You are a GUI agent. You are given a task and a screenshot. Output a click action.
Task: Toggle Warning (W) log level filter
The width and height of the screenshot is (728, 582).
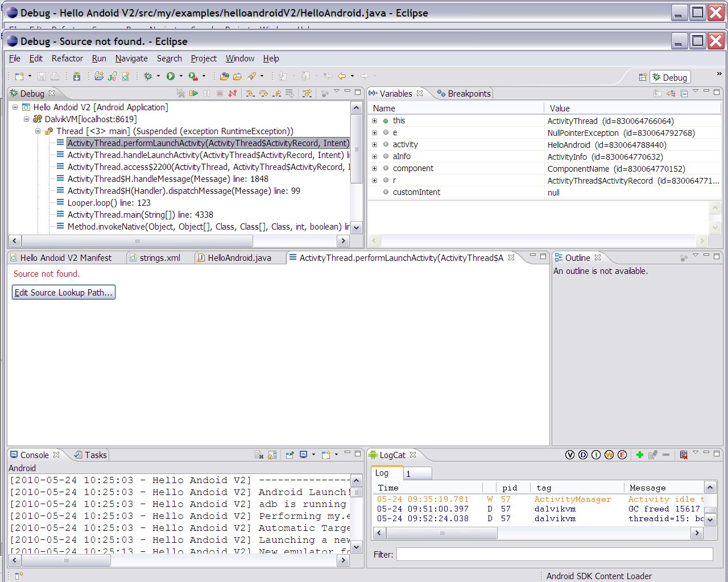(x=609, y=455)
